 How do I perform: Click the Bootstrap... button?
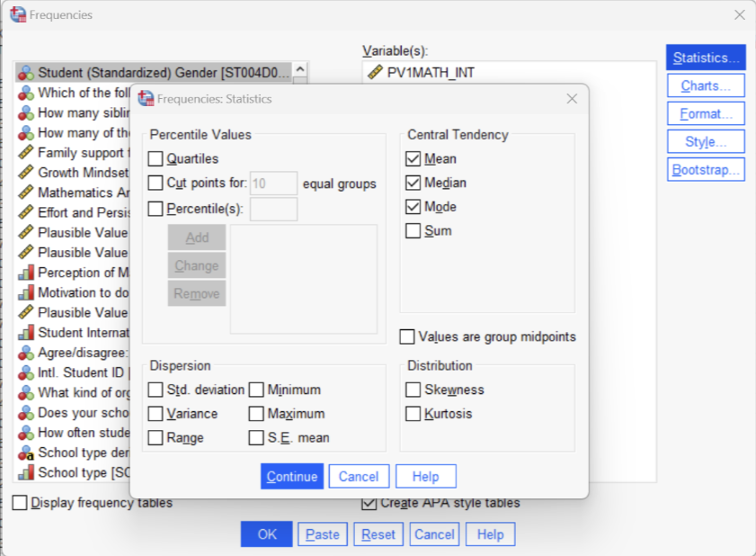pos(706,169)
